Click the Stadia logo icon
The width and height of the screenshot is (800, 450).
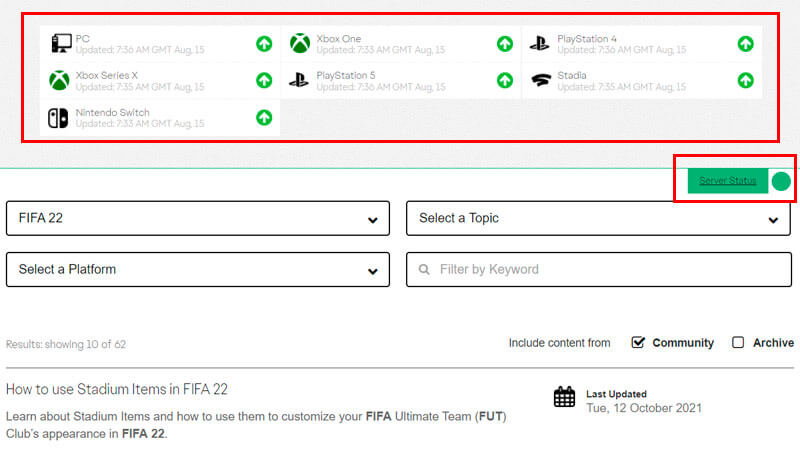point(541,80)
